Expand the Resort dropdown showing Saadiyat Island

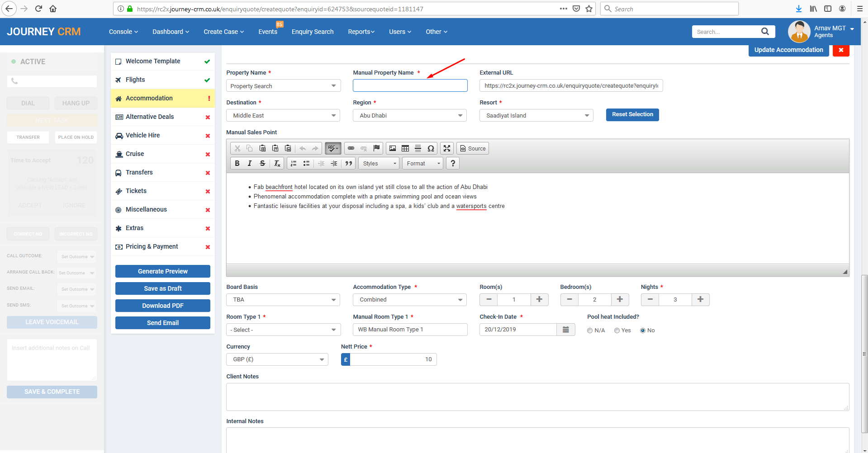536,116
